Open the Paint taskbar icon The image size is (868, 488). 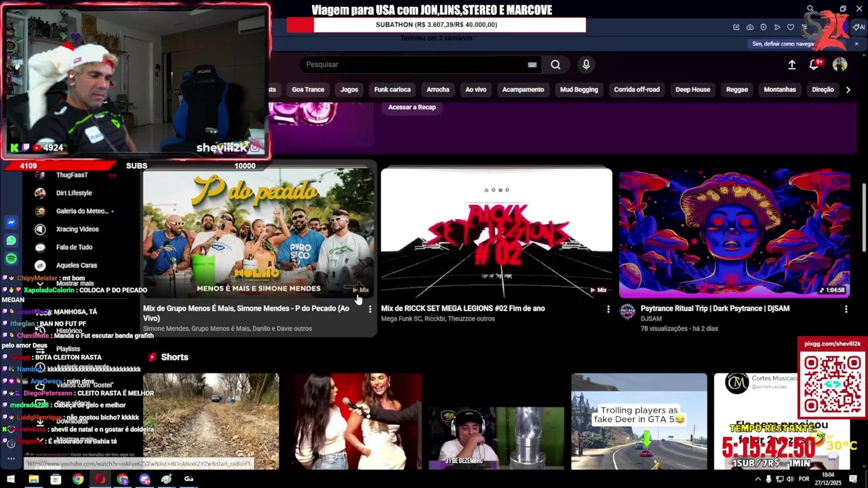tap(166, 479)
